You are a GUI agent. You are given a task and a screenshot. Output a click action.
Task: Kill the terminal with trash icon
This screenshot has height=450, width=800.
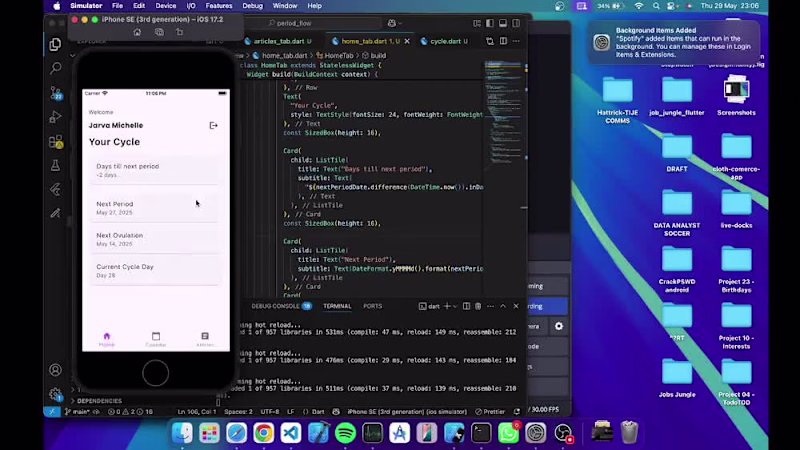478,306
